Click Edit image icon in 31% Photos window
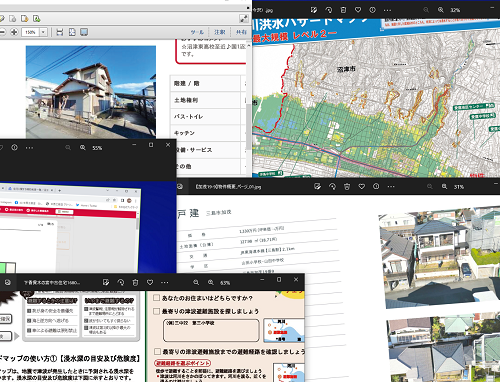The height and width of the screenshot is (382, 500). pos(317,186)
